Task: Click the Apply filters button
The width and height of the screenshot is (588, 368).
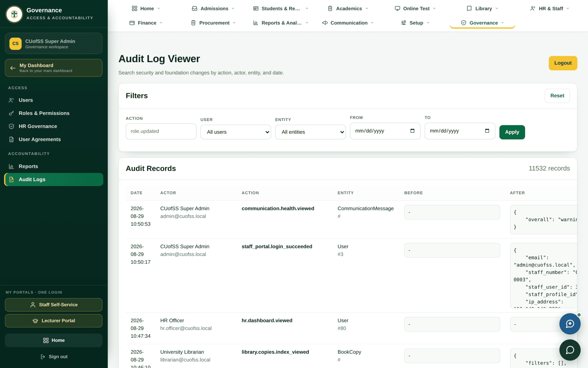Action: [x=512, y=132]
